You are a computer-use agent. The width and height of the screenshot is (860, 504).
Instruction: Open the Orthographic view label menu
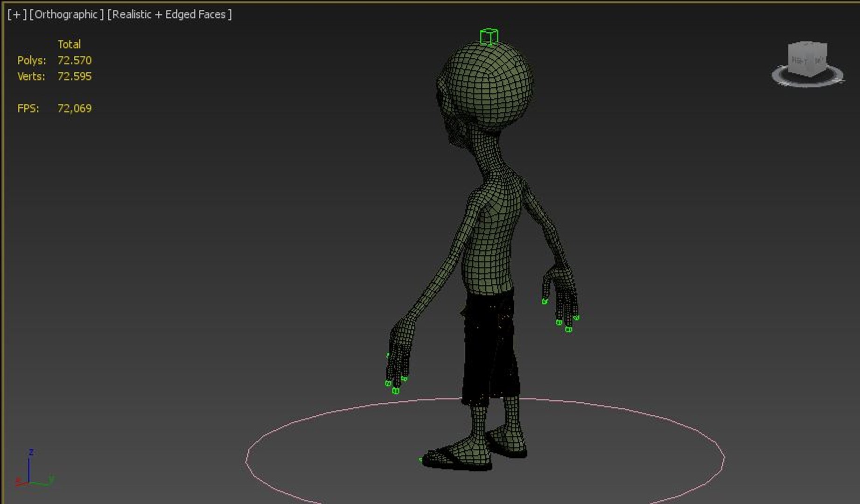(66, 14)
